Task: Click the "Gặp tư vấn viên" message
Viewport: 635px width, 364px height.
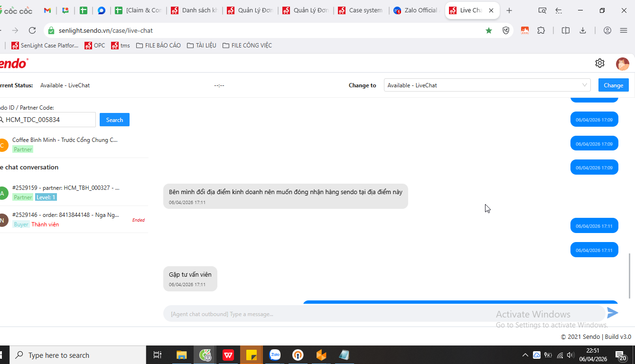Action: click(x=190, y=279)
